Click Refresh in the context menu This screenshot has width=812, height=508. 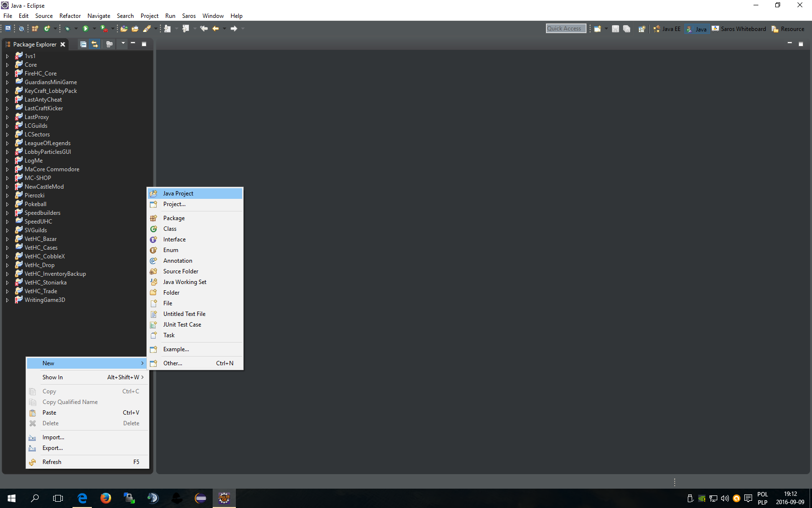pos(52,462)
